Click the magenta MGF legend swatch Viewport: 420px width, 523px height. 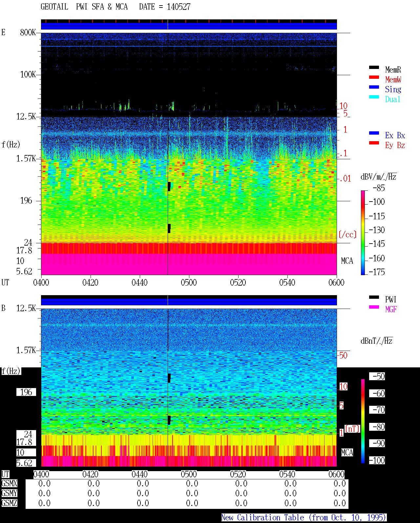[374, 307]
